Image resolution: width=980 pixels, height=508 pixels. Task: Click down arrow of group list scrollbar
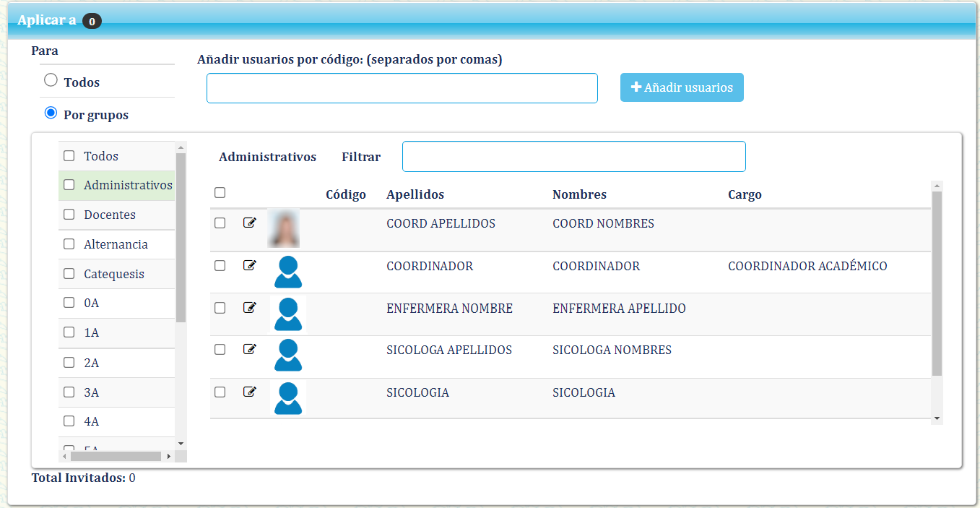181,443
